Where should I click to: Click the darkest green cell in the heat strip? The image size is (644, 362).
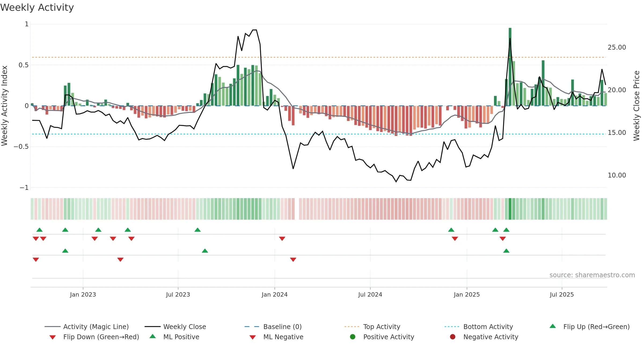[510, 209]
